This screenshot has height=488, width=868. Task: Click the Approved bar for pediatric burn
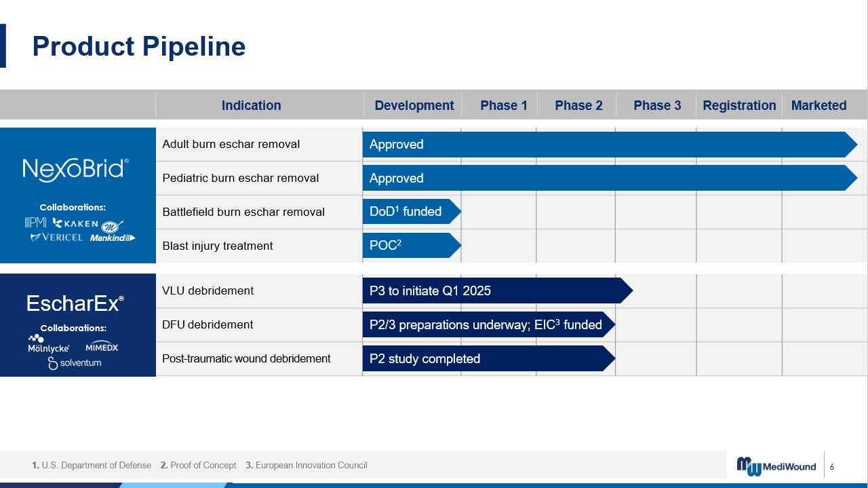coord(610,178)
